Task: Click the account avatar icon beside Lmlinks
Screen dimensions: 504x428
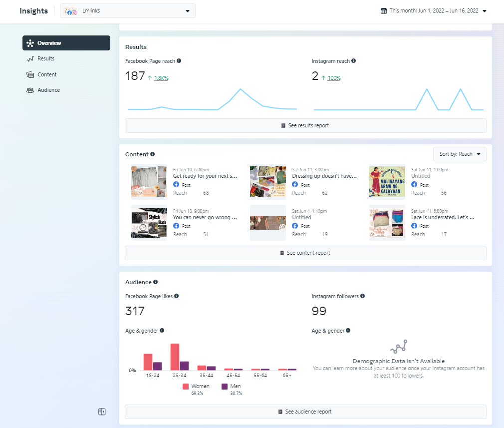Action: tap(70, 11)
